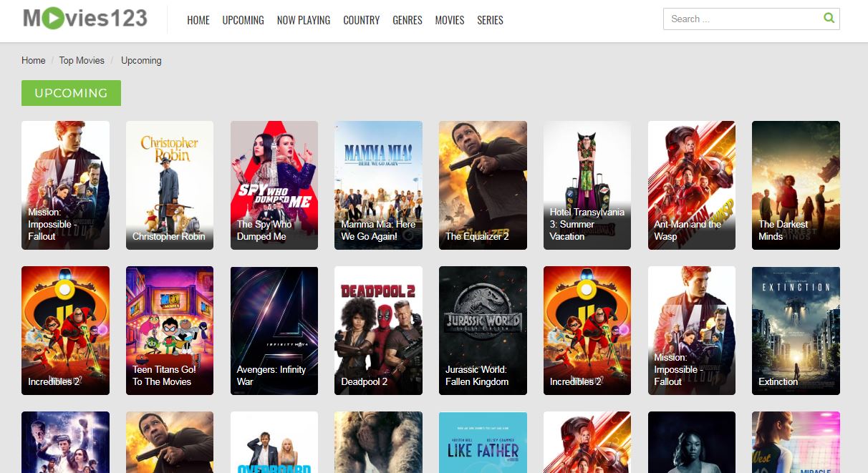868x473 pixels.
Task: Click the Home breadcrumb link
Action: [34, 61]
